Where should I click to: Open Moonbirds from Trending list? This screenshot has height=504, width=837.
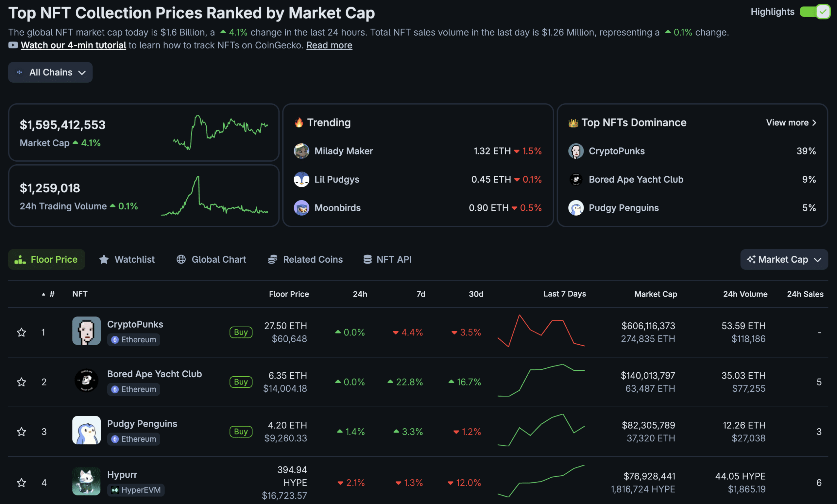tap(337, 208)
